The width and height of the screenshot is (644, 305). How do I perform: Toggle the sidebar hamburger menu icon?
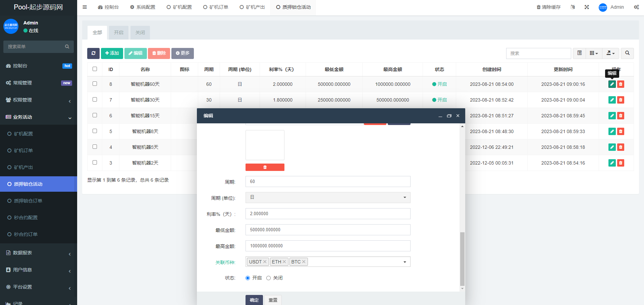(85, 7)
